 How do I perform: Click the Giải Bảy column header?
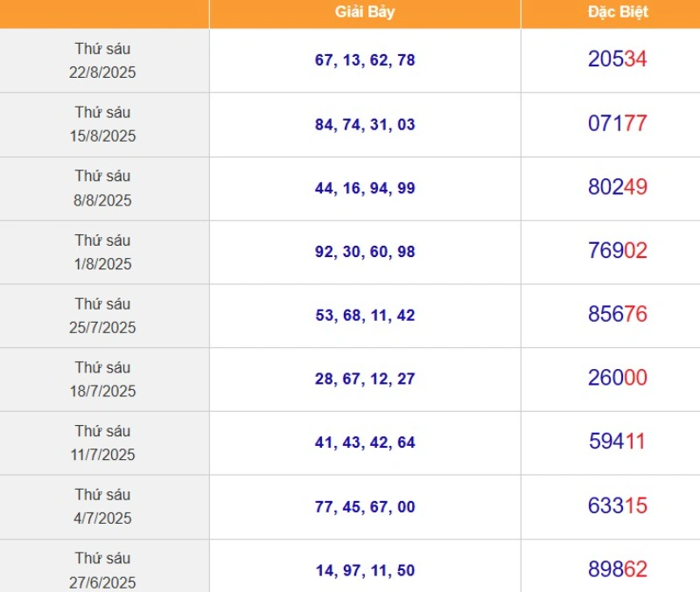tap(364, 13)
